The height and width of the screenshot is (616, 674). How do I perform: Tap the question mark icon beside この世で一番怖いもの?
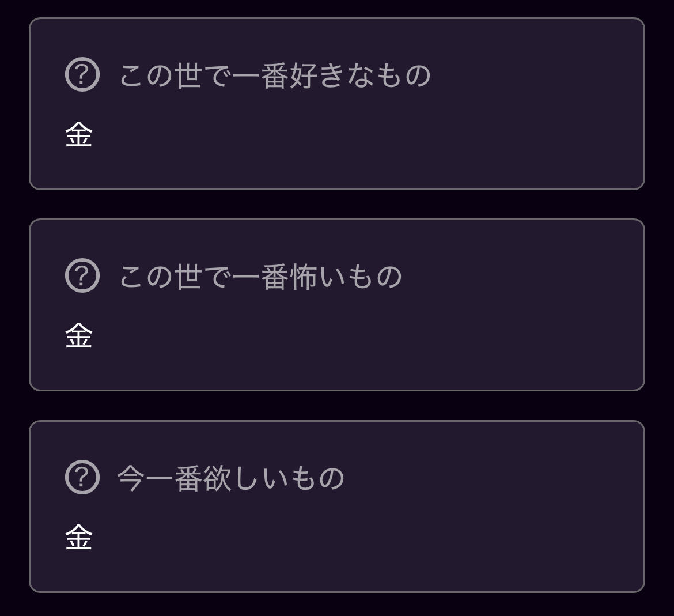[x=82, y=276]
